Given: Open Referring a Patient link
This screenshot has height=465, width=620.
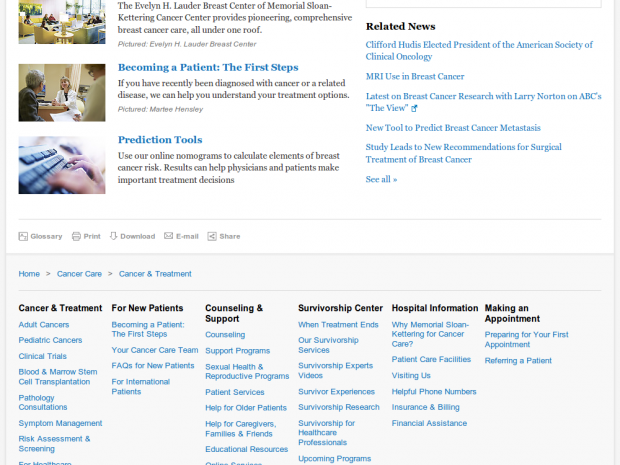Looking at the screenshot, I should [518, 361].
